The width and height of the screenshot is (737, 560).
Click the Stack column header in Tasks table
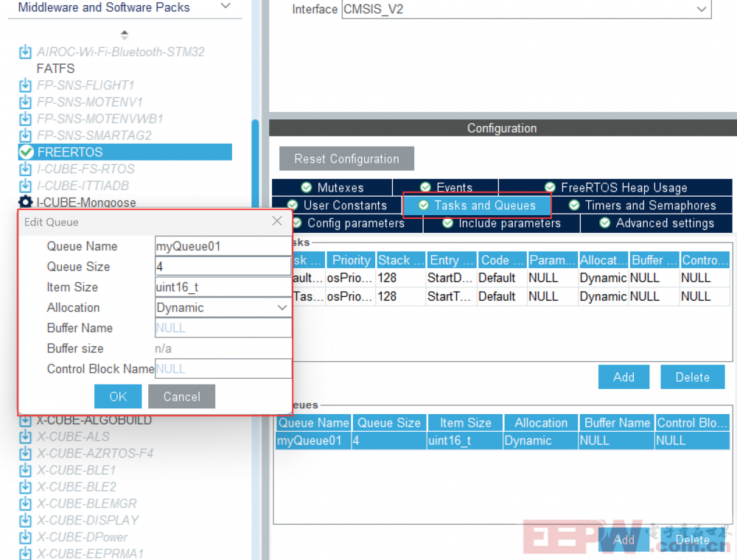click(400, 260)
